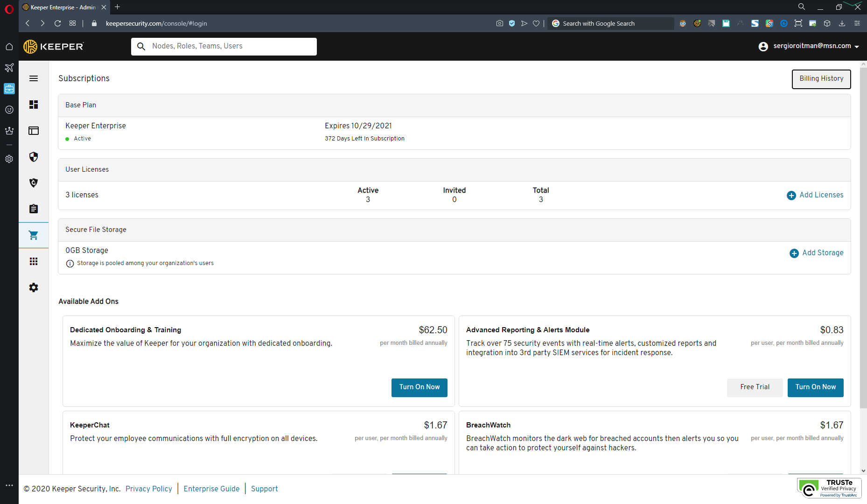
Task: Turn on Dedicated Onboarding & Training
Action: pyautogui.click(x=419, y=387)
